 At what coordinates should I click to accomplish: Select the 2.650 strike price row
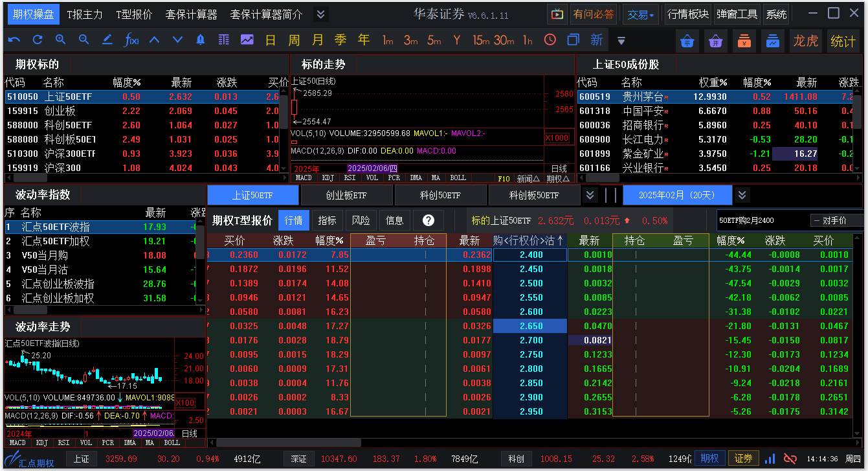531,326
